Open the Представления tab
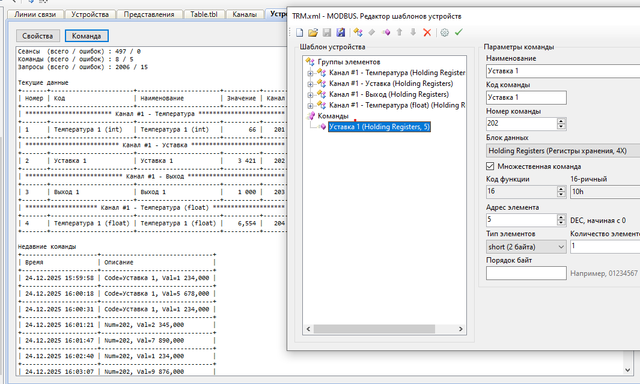The width and height of the screenshot is (640, 384). pos(149,14)
